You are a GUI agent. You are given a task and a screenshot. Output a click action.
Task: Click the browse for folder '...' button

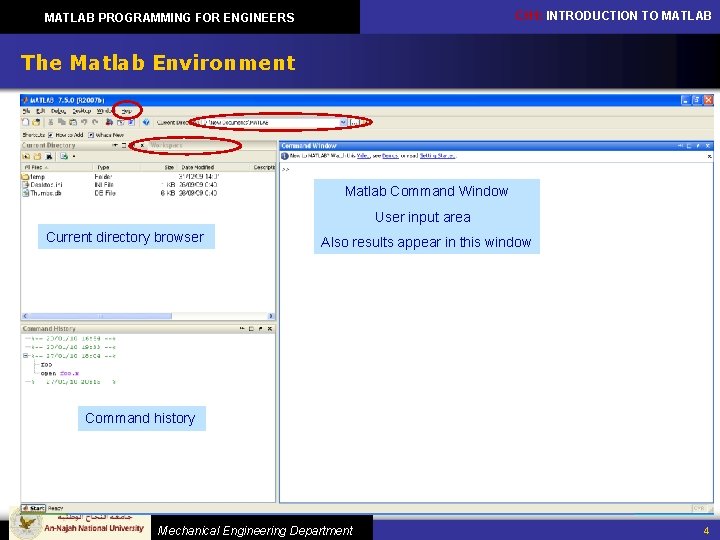point(354,123)
